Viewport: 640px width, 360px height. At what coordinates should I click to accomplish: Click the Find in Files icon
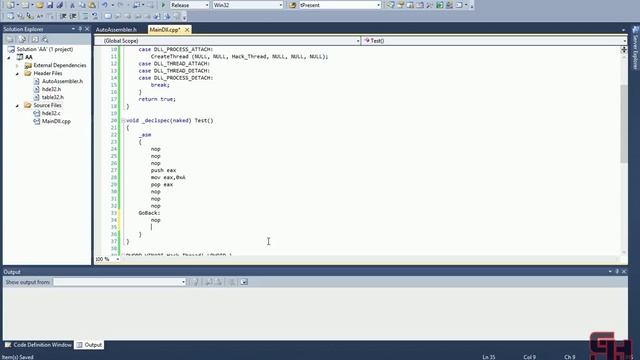pyautogui.click(x=292, y=5)
